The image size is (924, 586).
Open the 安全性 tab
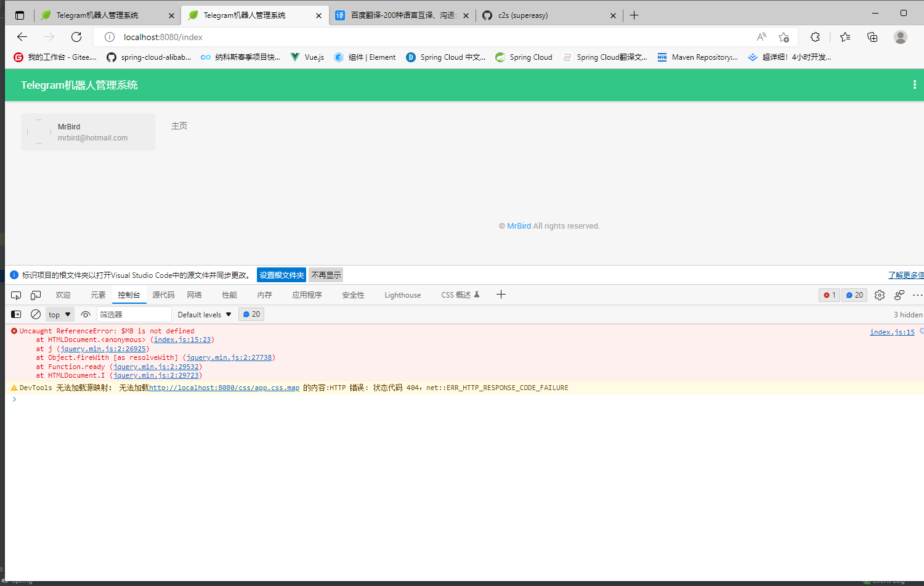pyautogui.click(x=353, y=295)
